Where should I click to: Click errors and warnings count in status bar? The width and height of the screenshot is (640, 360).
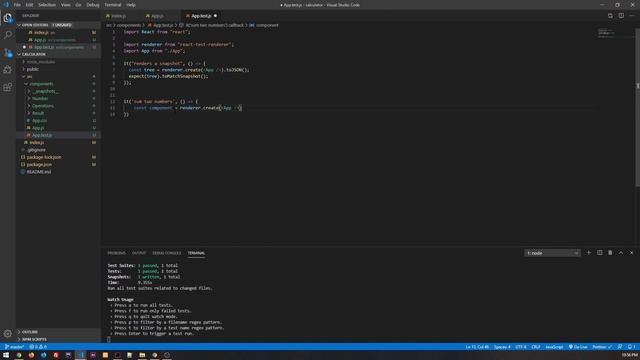click(x=38, y=347)
